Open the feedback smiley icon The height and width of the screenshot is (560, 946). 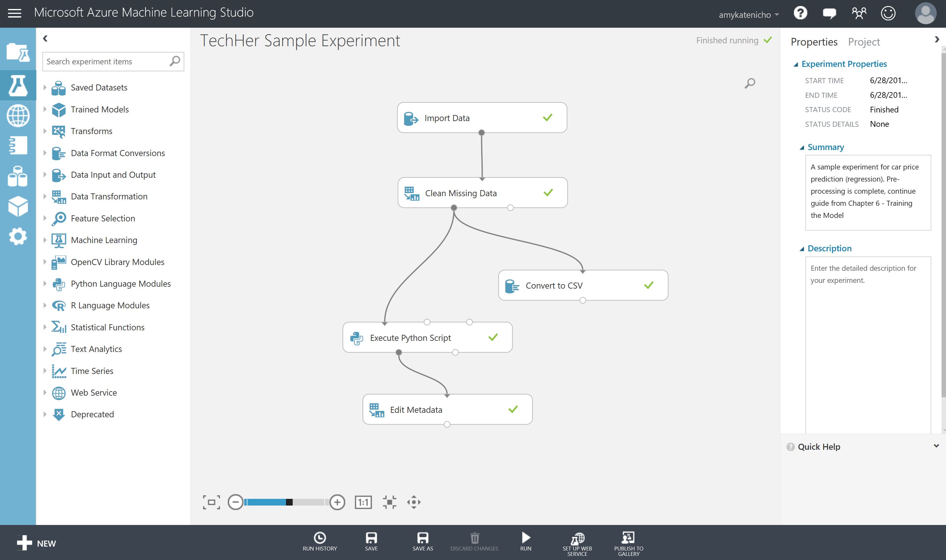pos(888,14)
